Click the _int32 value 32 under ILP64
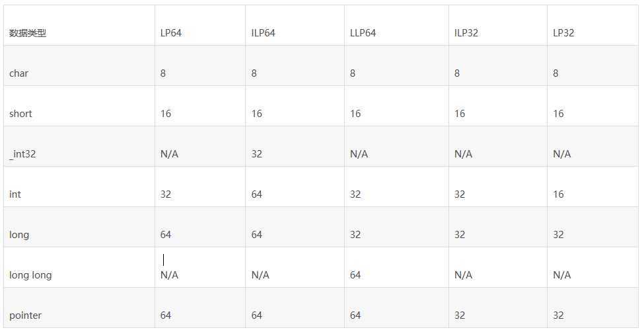Viewport: 644px width, 334px height. pyautogui.click(x=257, y=154)
